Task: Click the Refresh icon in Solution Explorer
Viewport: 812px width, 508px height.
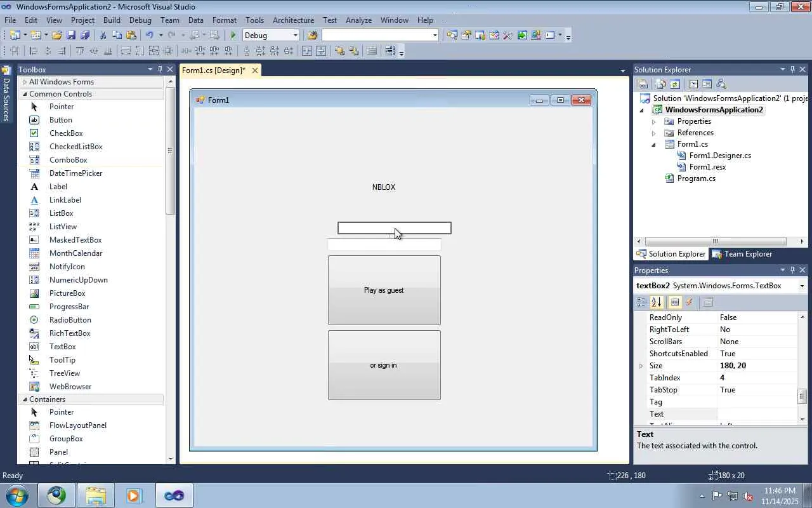Action: 675,84
